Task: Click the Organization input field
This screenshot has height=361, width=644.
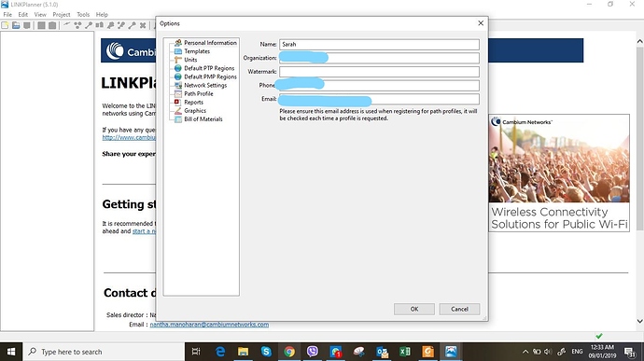Action: [379, 58]
